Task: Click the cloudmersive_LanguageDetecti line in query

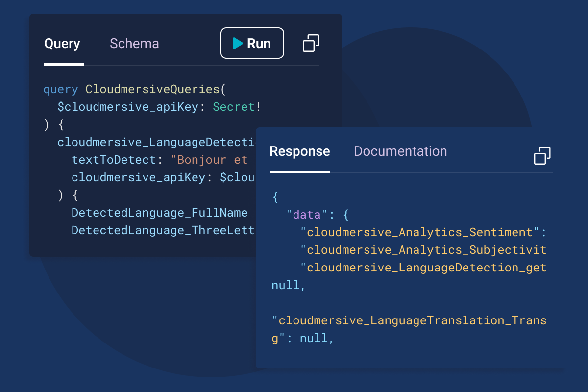Action: (x=156, y=142)
